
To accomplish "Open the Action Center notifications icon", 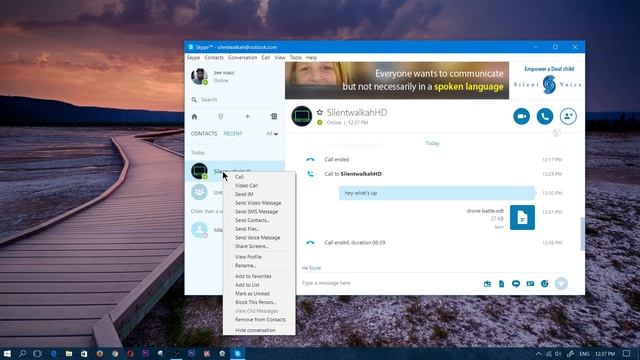I will coord(627,354).
